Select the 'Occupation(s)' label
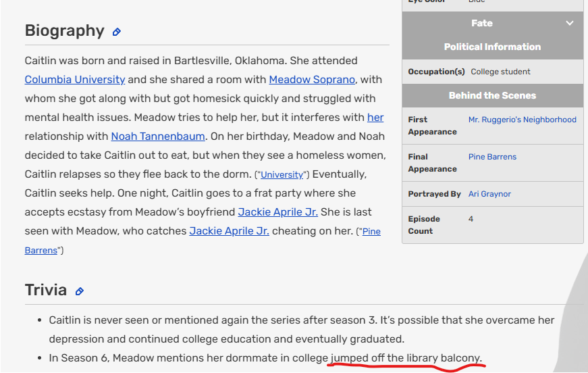Screen dimensions: 588x373 [436, 72]
